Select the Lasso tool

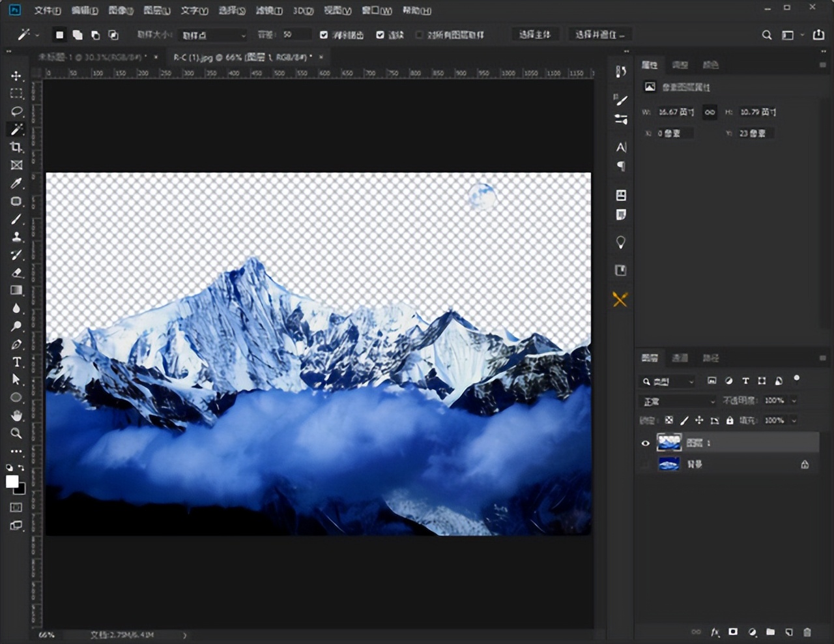tap(16, 111)
